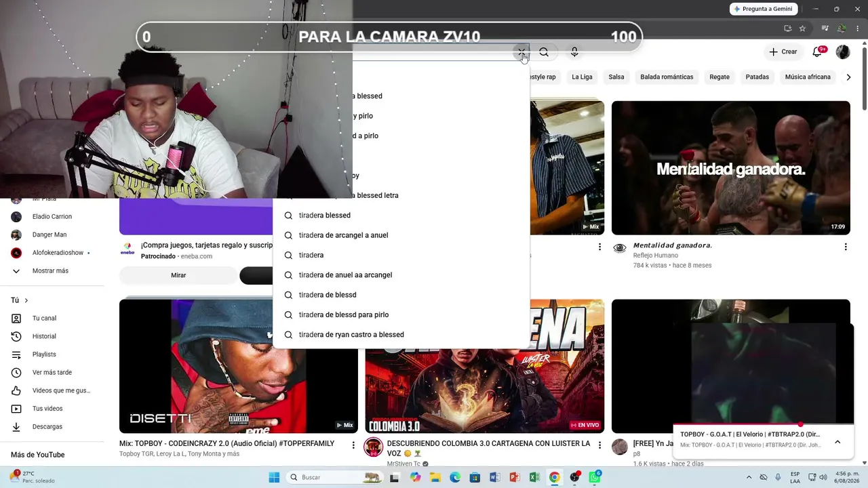This screenshot has width=868, height=488.
Task: Open the YouTube account avatar menu
Action: [843, 52]
